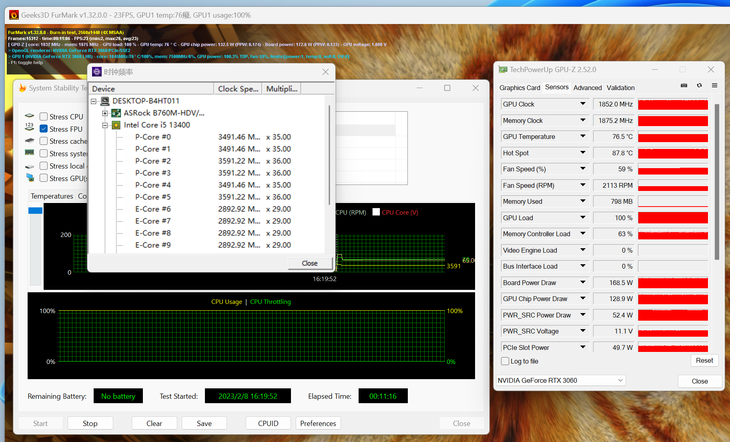Click the Stop button
730x442 pixels.
tap(90, 423)
